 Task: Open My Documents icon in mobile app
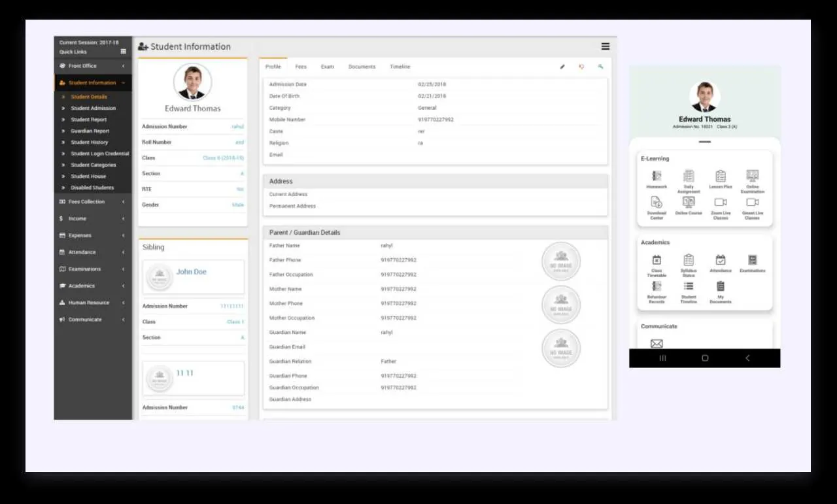(x=721, y=292)
